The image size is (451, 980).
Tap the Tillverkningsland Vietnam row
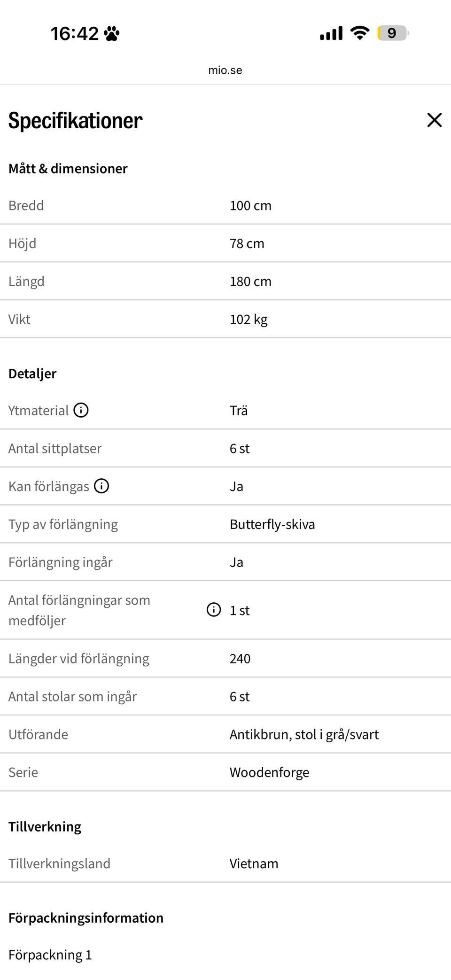click(x=225, y=863)
